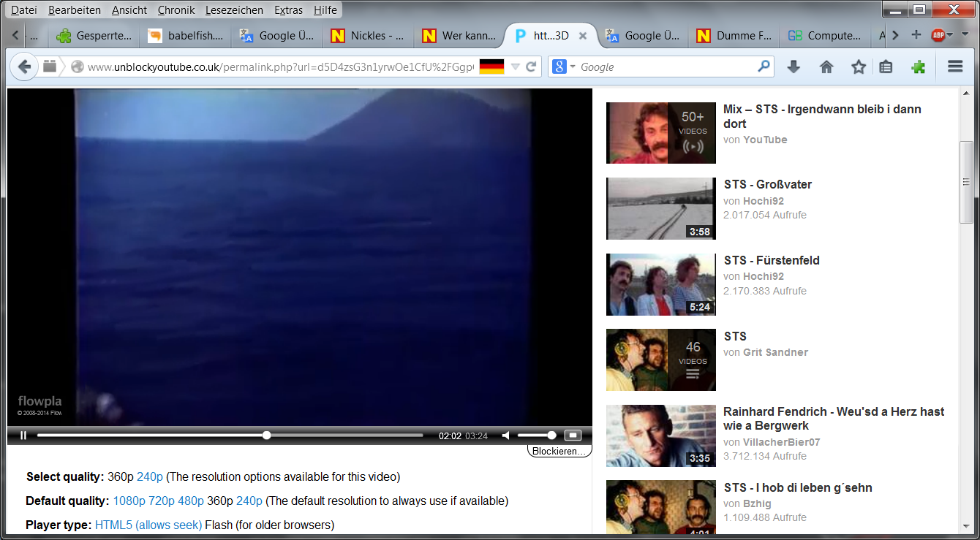Screen dimensions: 980x540
Task: Switch to the Nickles - ... tab
Action: (x=368, y=36)
